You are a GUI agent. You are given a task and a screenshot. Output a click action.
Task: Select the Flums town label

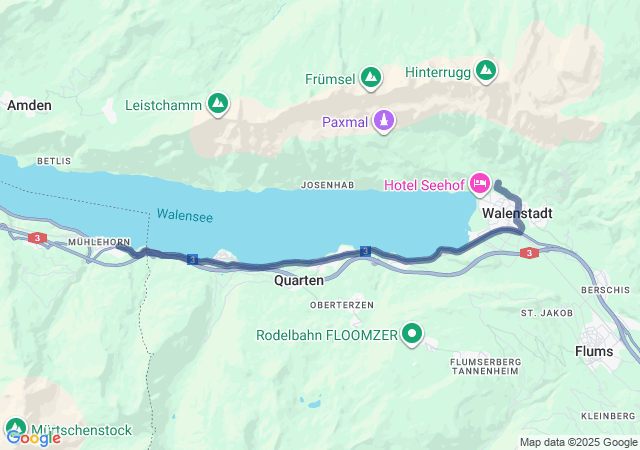(x=594, y=351)
